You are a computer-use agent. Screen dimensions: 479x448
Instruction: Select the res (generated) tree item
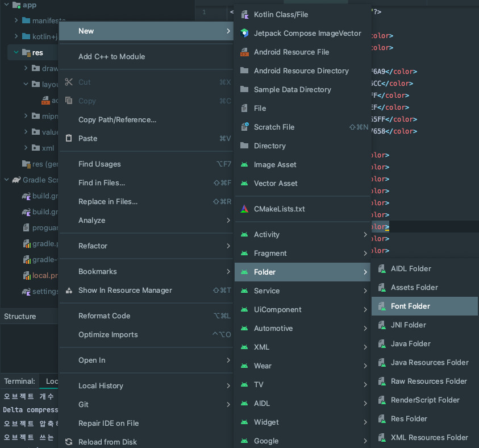40,164
